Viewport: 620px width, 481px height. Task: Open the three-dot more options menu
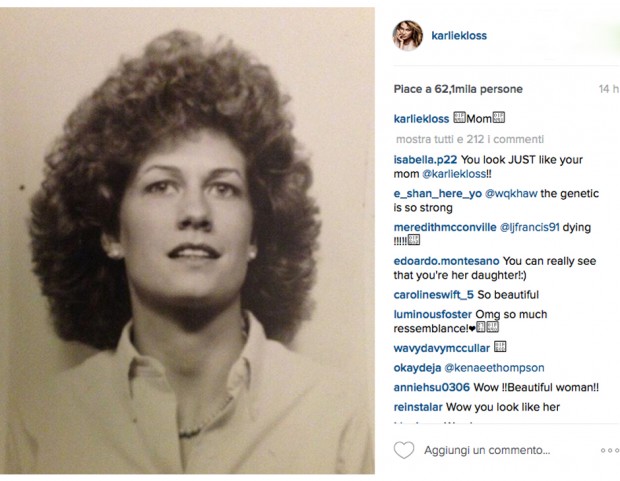pos(610,450)
